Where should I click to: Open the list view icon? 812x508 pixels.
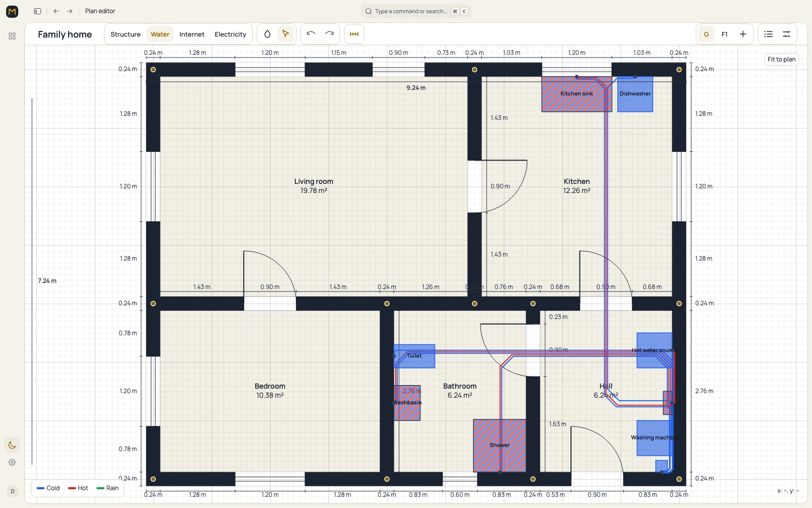768,34
